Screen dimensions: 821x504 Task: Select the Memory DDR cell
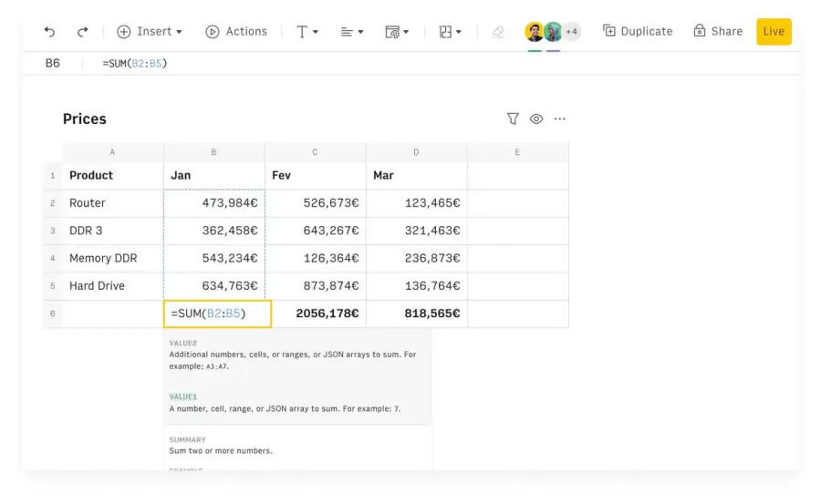(x=112, y=259)
